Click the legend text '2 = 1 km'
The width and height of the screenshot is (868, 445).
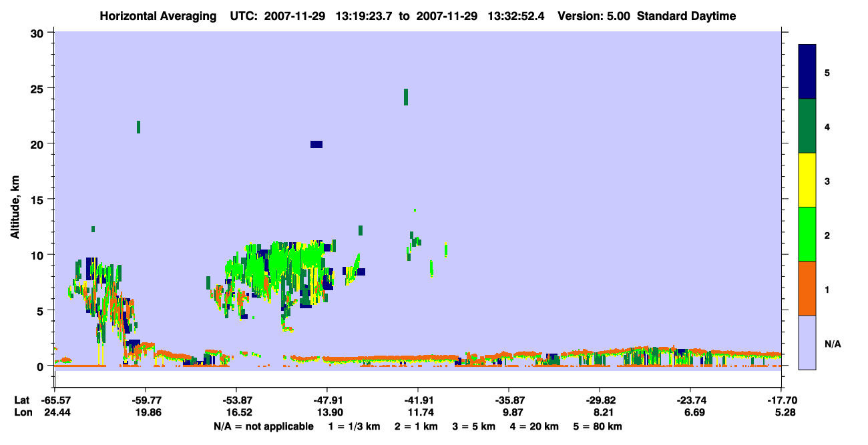coord(416,426)
